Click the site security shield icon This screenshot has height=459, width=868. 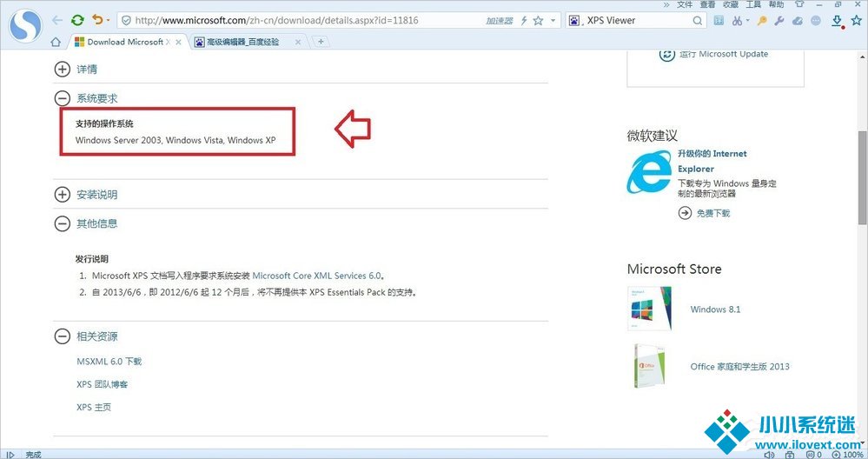(126, 21)
